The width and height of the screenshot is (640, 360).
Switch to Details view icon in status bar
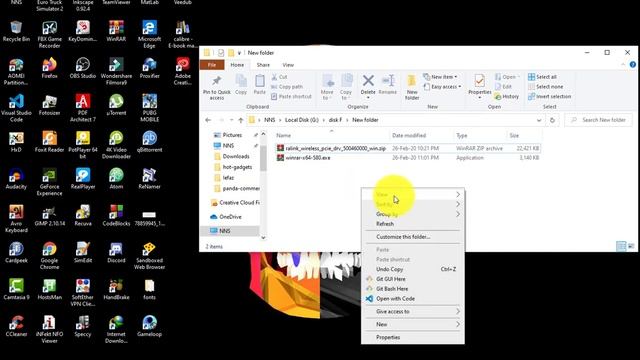click(x=621, y=246)
